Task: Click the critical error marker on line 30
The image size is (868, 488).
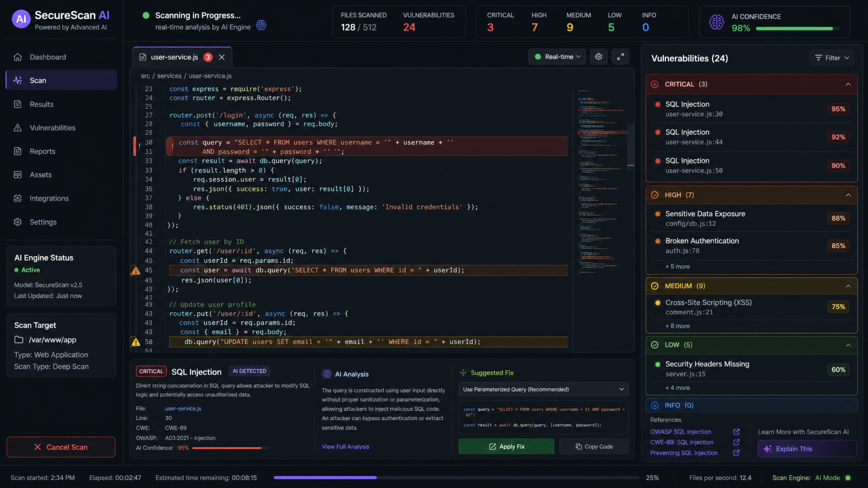Action: tap(172, 146)
